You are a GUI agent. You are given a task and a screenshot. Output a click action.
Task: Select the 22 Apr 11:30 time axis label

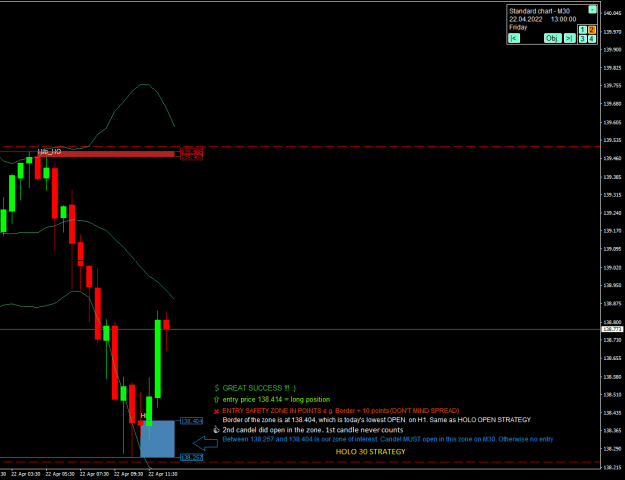click(163, 474)
